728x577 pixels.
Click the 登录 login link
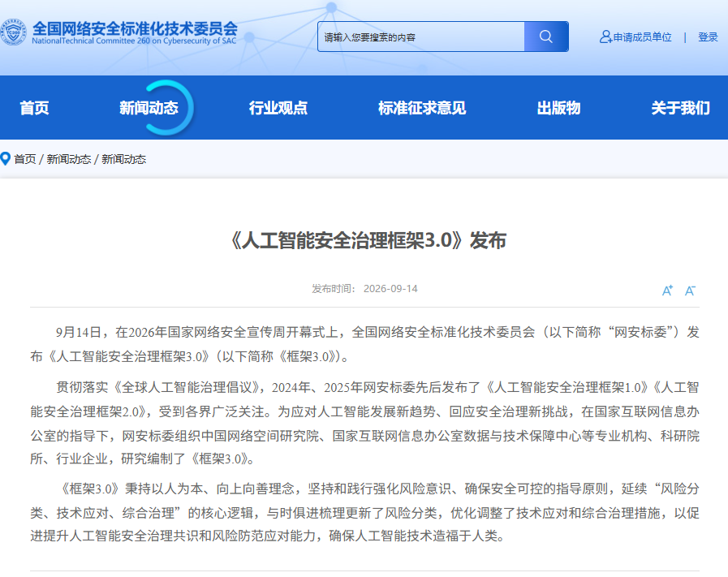708,37
